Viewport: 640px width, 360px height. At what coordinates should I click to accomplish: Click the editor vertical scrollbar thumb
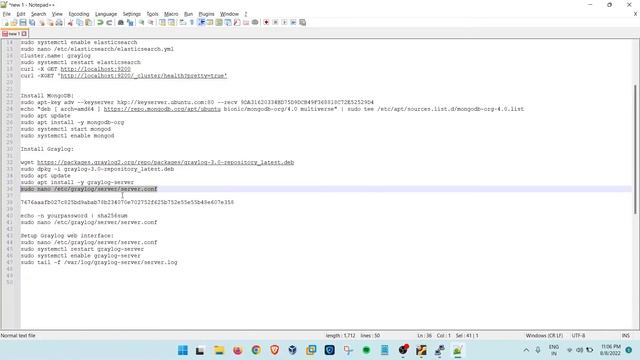click(635, 149)
